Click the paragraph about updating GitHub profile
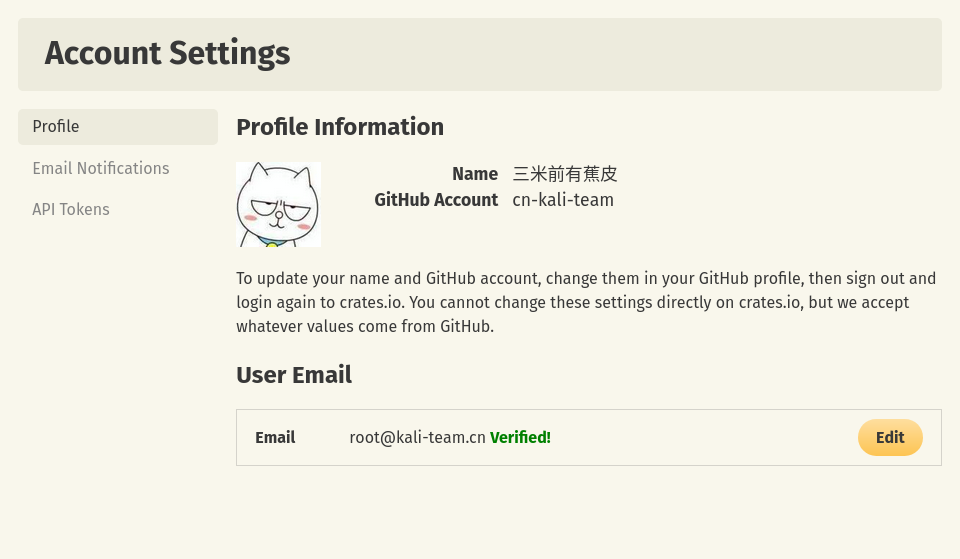The height and width of the screenshot is (559, 960). coord(586,302)
